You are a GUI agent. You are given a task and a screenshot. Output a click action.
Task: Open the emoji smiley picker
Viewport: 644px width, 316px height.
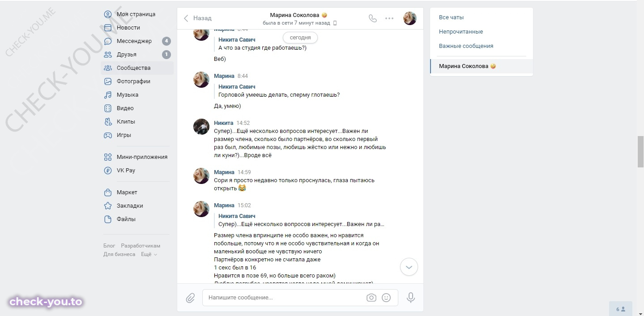pos(386,298)
